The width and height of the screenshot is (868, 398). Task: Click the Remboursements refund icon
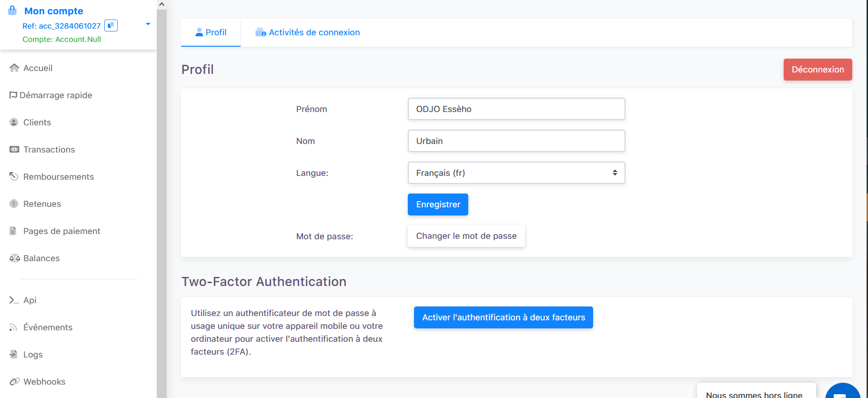pos(14,176)
